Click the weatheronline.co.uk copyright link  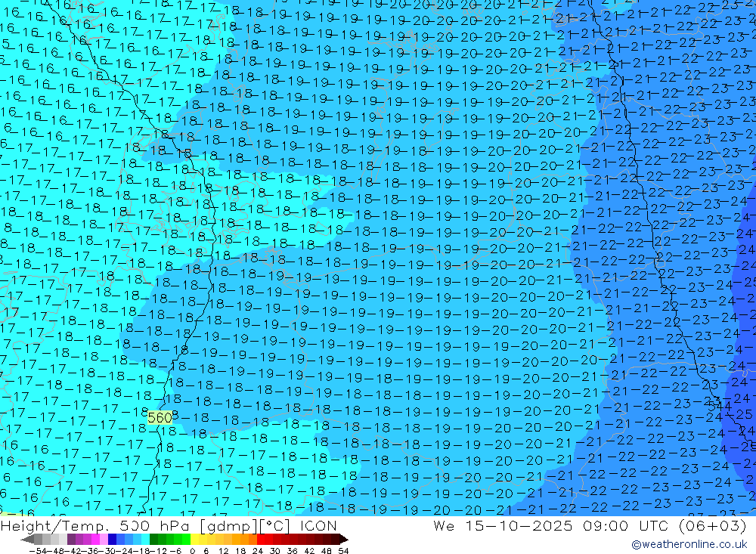(689, 544)
